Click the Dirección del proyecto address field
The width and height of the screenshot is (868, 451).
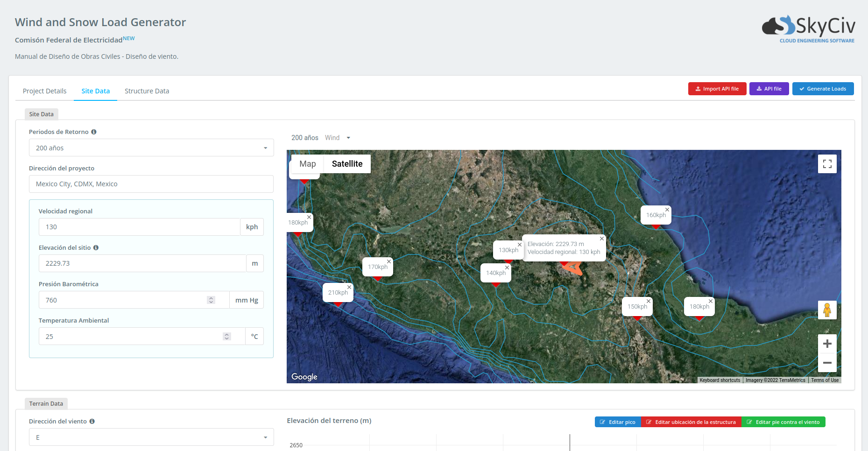pos(151,184)
